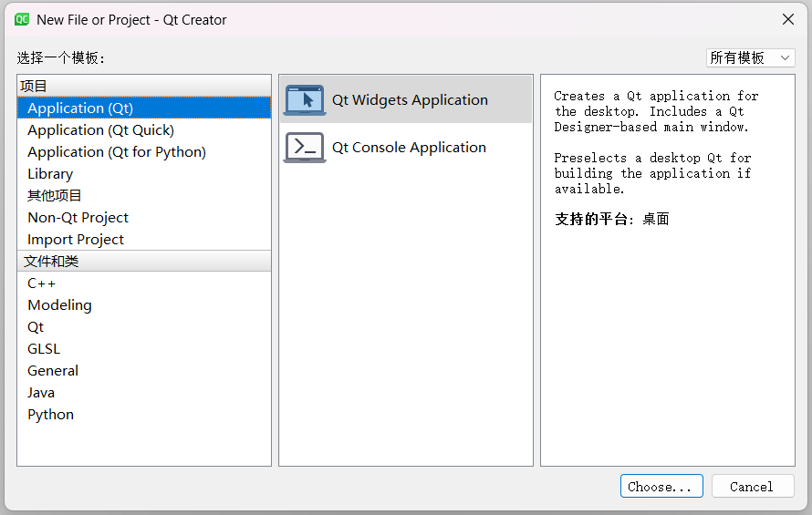Select Non-Qt Project category
This screenshot has width=812, height=515.
coord(144,217)
